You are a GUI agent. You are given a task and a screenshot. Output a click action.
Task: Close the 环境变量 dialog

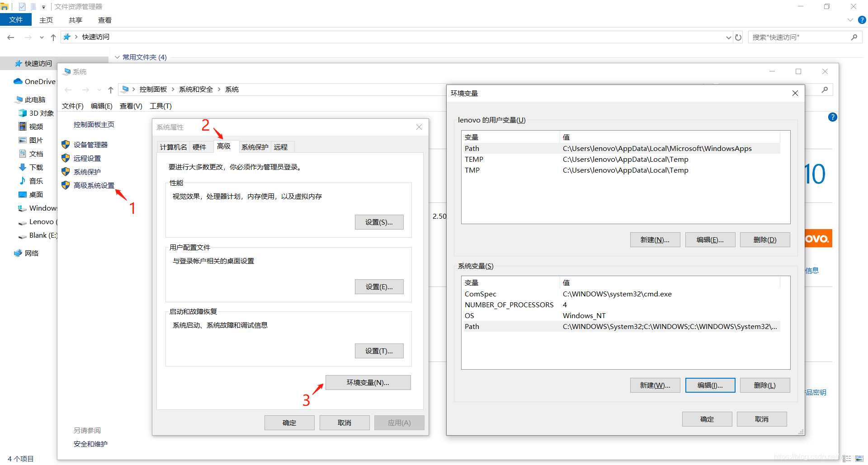pyautogui.click(x=795, y=93)
